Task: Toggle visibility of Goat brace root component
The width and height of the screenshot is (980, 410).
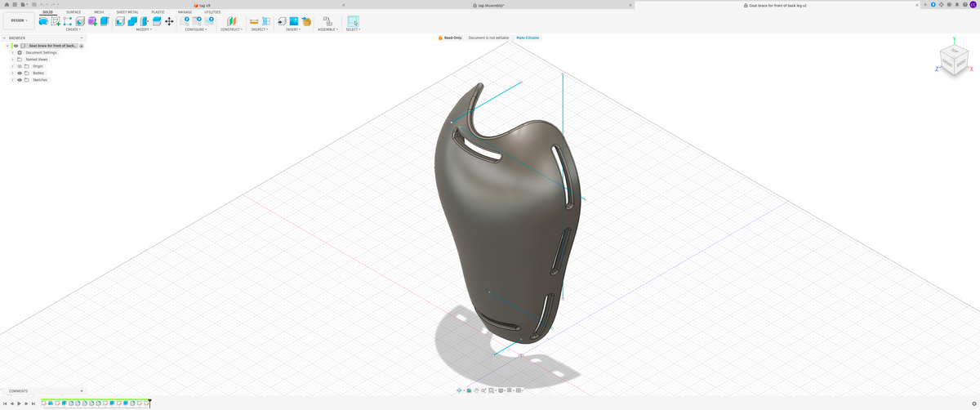Action: click(x=16, y=46)
